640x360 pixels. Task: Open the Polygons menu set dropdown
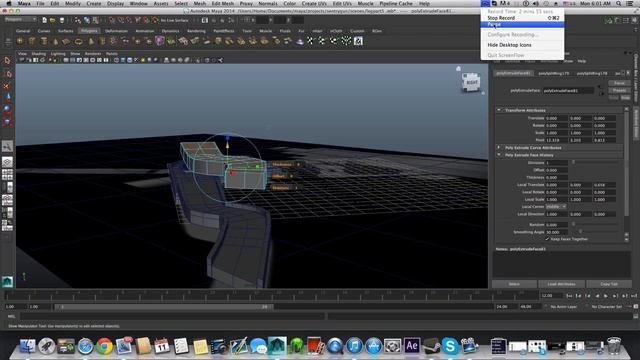coord(20,19)
